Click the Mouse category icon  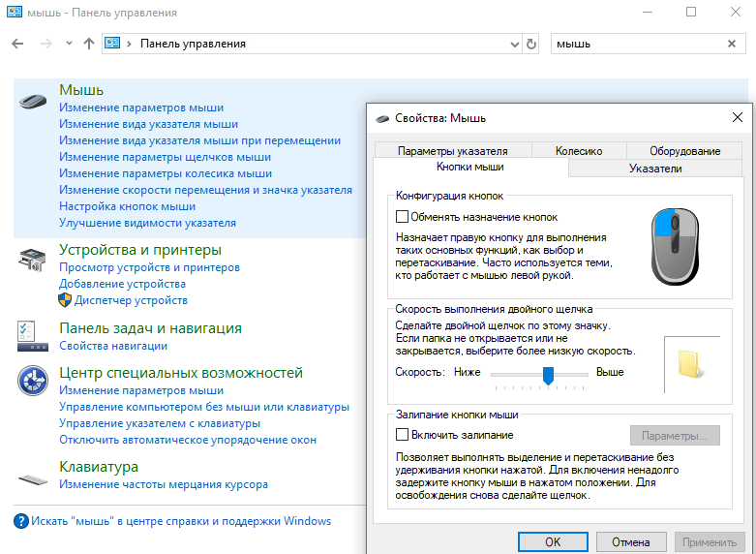(x=33, y=102)
